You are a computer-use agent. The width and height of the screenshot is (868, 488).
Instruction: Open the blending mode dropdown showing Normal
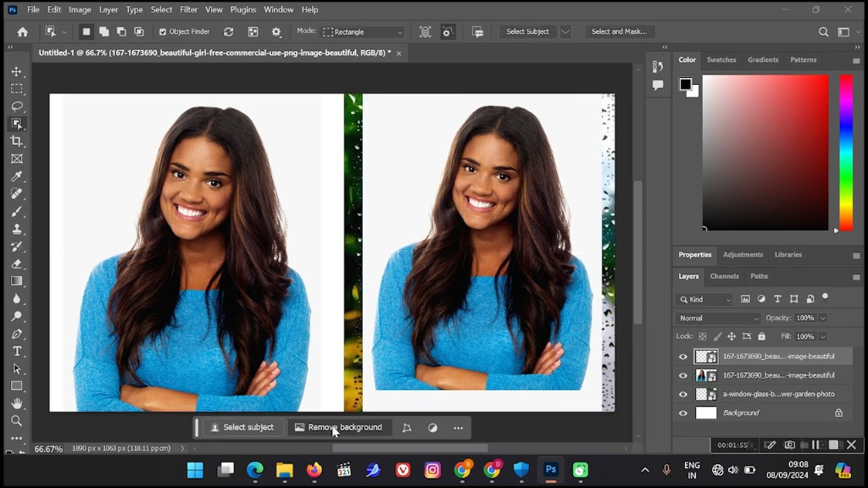[x=716, y=318]
